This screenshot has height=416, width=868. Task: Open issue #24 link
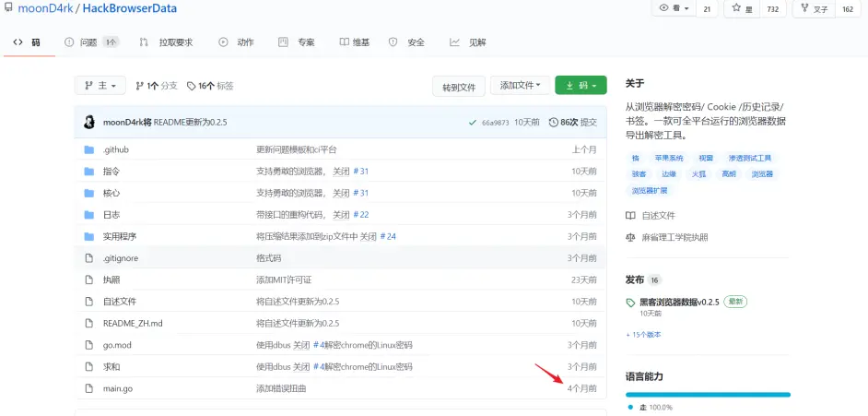(388, 236)
